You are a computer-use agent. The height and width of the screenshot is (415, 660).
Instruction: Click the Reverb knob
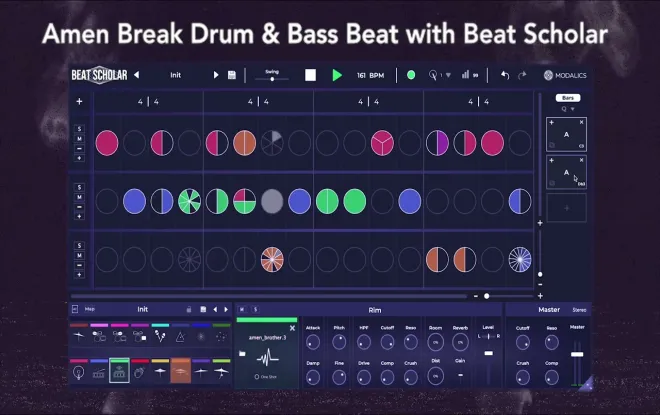pos(460,342)
